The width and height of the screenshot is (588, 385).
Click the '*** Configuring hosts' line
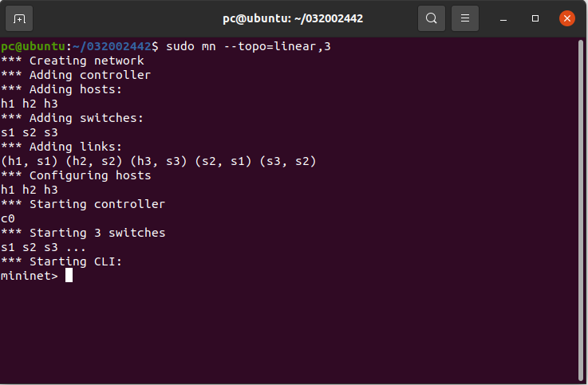pos(76,175)
